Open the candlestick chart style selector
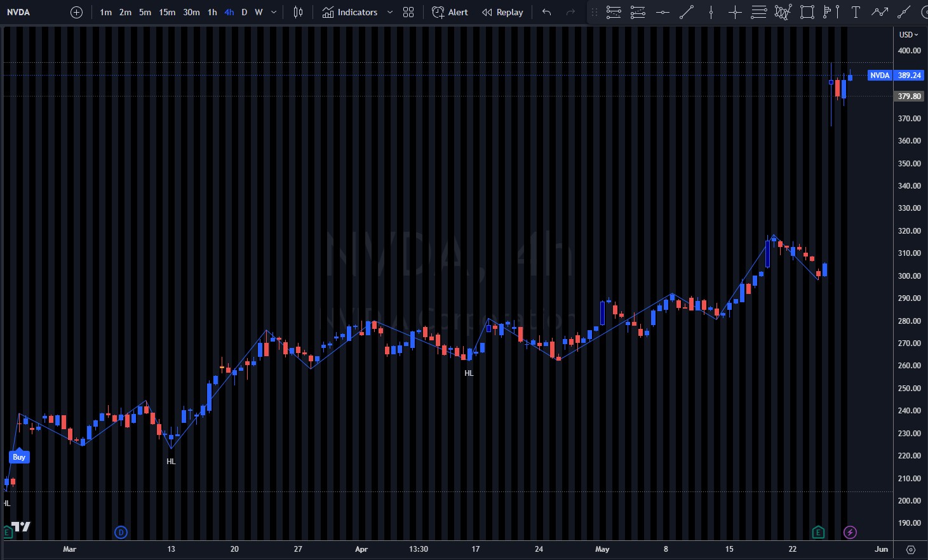Image resolution: width=928 pixels, height=560 pixels. (x=298, y=12)
